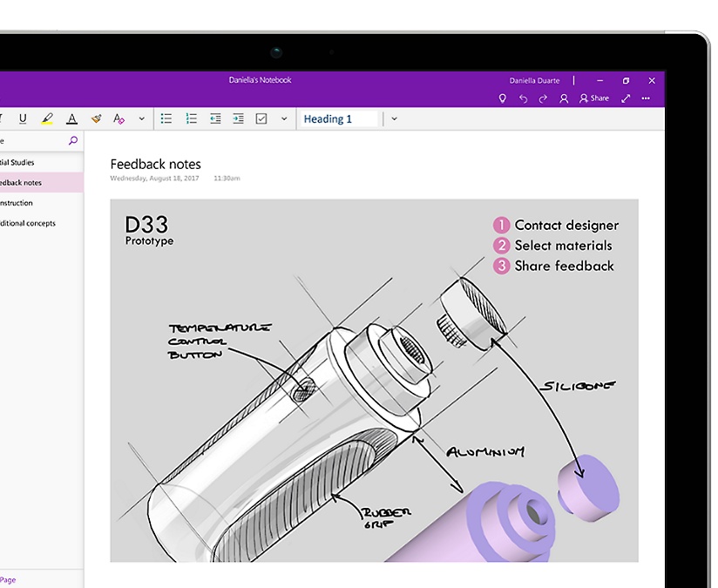The image size is (718, 588).
Task: Clear formatting with the eraser icon
Action: (119, 119)
